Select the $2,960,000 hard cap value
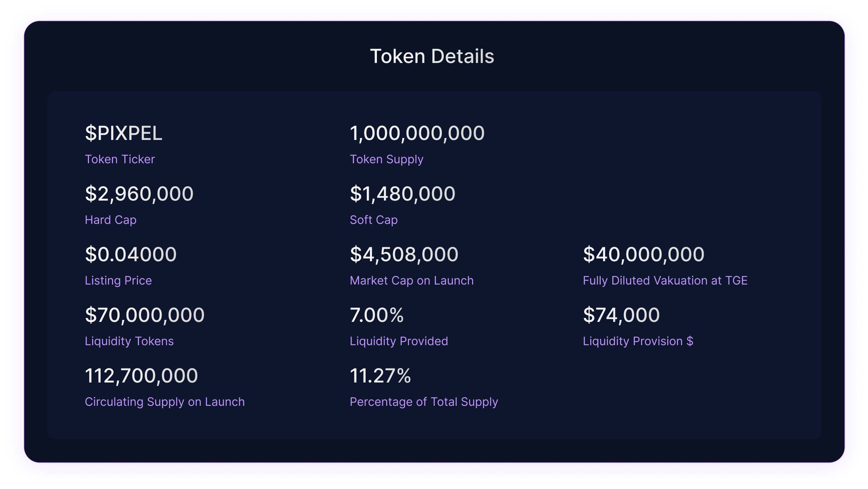868x489 pixels. [x=139, y=194]
